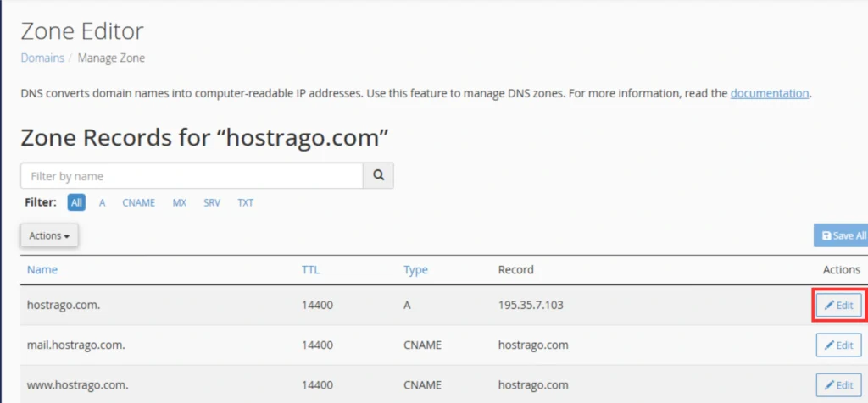Image resolution: width=868 pixels, height=403 pixels.
Task: Open the Actions dropdown menu
Action: [49, 235]
